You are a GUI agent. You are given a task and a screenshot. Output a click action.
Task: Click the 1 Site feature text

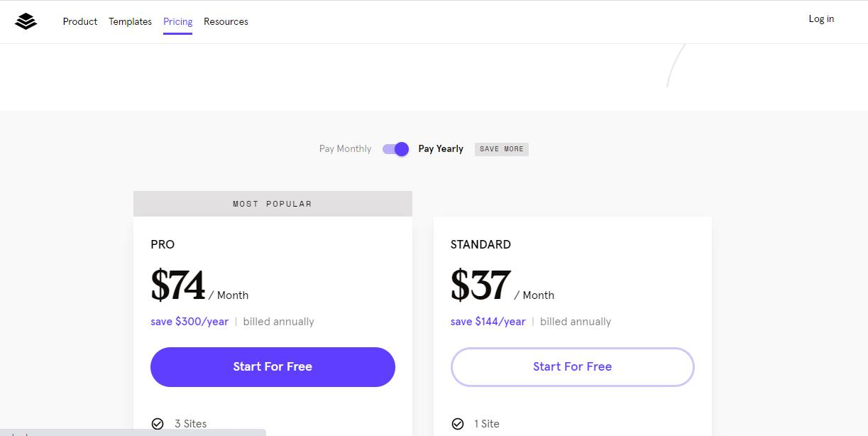coord(487,424)
